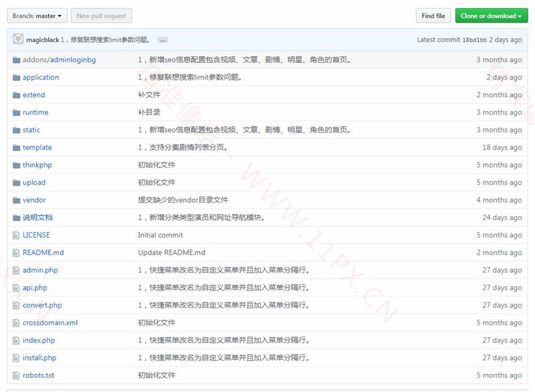Open the LICENSE file

[x=36, y=235]
